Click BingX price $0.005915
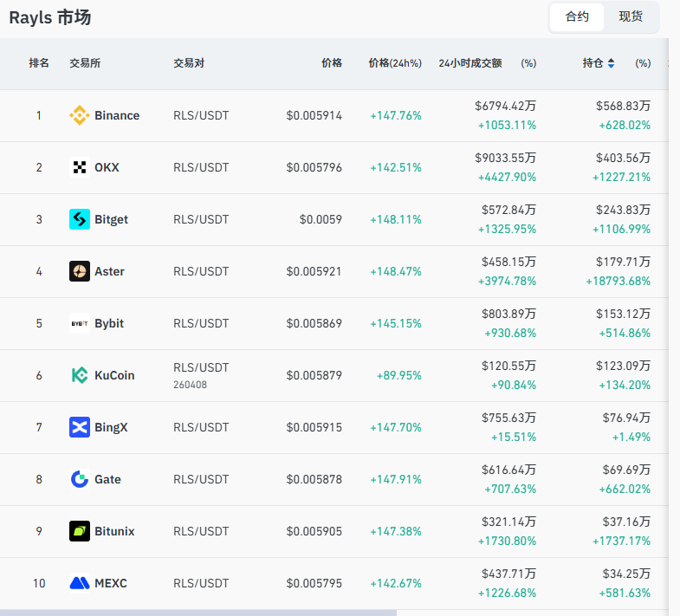The image size is (680, 616). (314, 427)
